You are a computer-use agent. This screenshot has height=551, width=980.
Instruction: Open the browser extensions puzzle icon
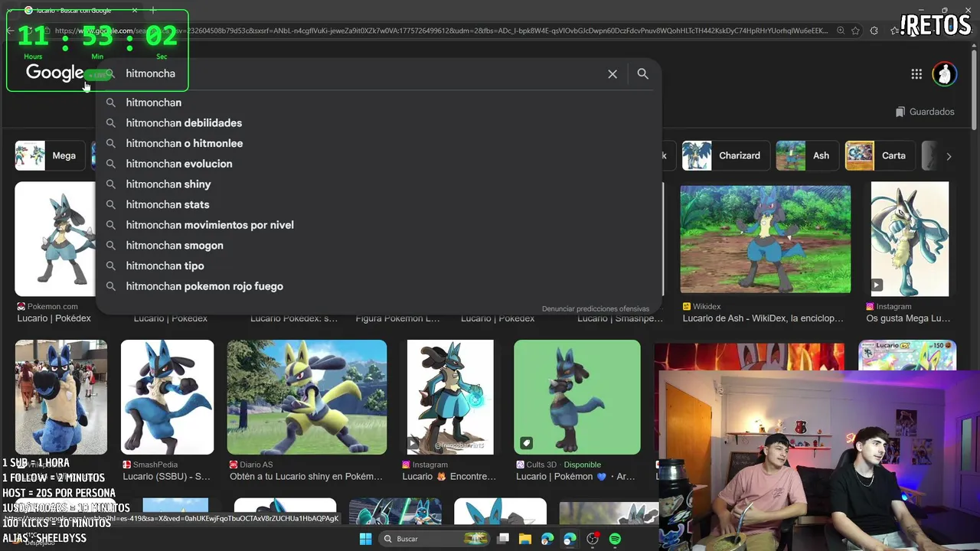[874, 31]
